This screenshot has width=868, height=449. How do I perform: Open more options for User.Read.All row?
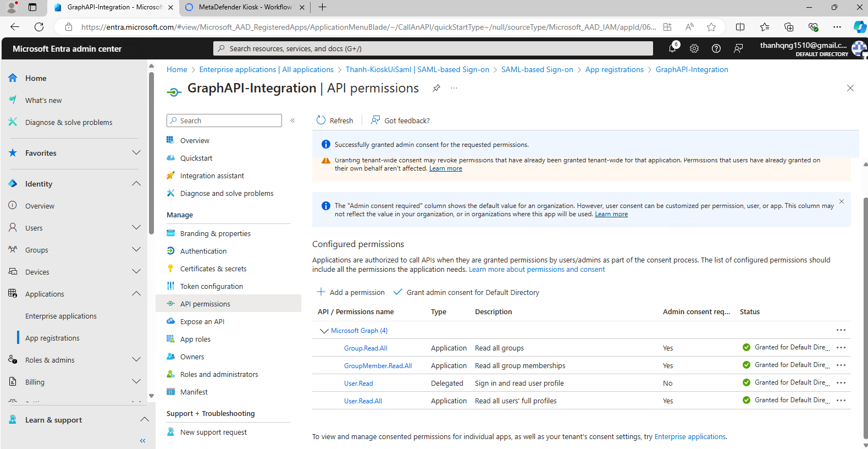[841, 401]
